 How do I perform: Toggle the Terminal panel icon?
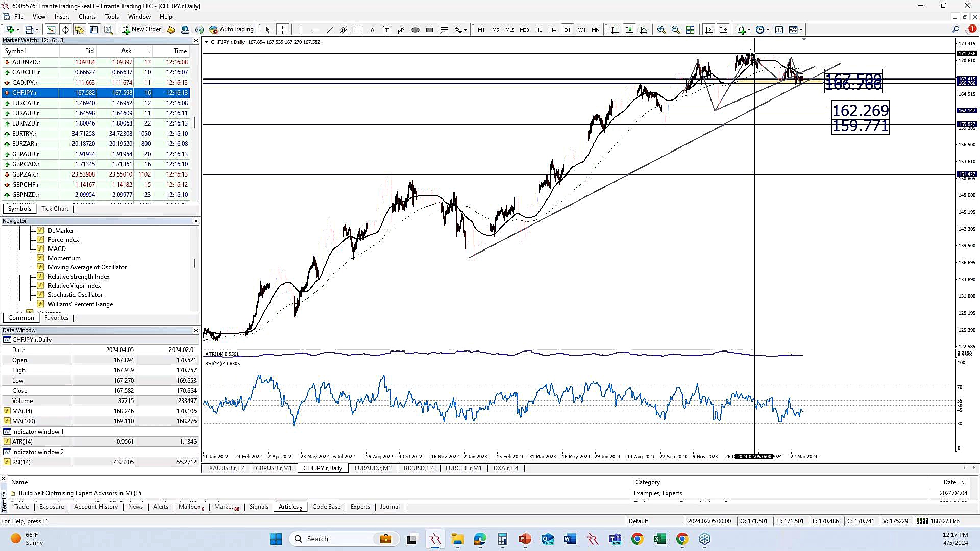click(94, 30)
